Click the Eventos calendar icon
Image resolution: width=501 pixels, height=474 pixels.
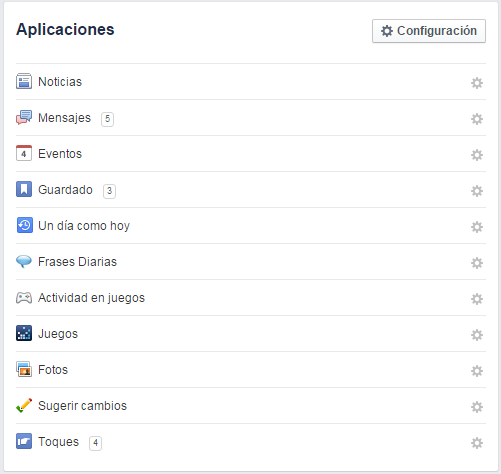tap(24, 153)
